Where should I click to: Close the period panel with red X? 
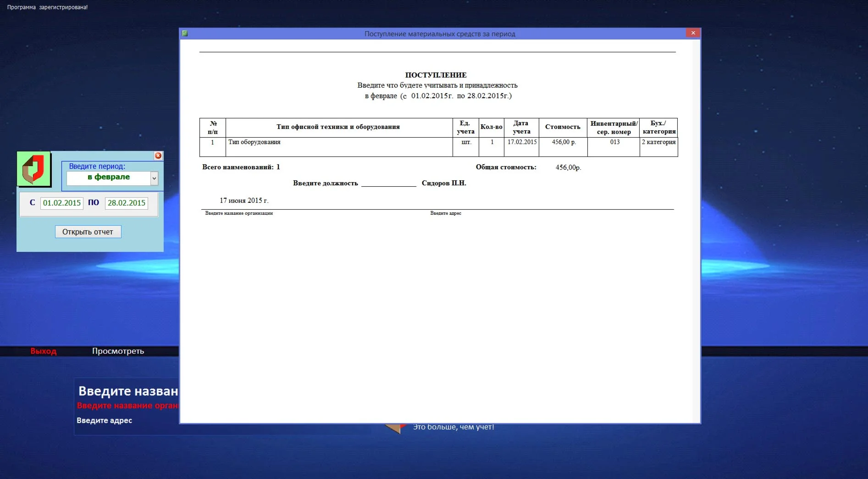pyautogui.click(x=158, y=156)
